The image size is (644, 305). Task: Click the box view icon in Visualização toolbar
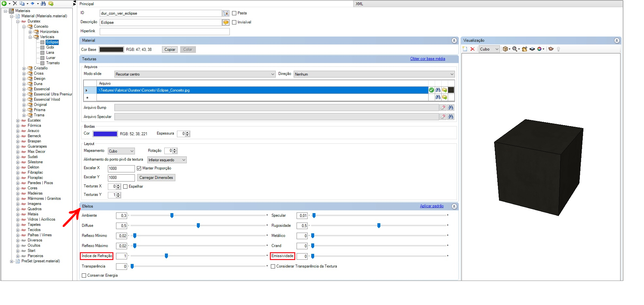(505, 49)
